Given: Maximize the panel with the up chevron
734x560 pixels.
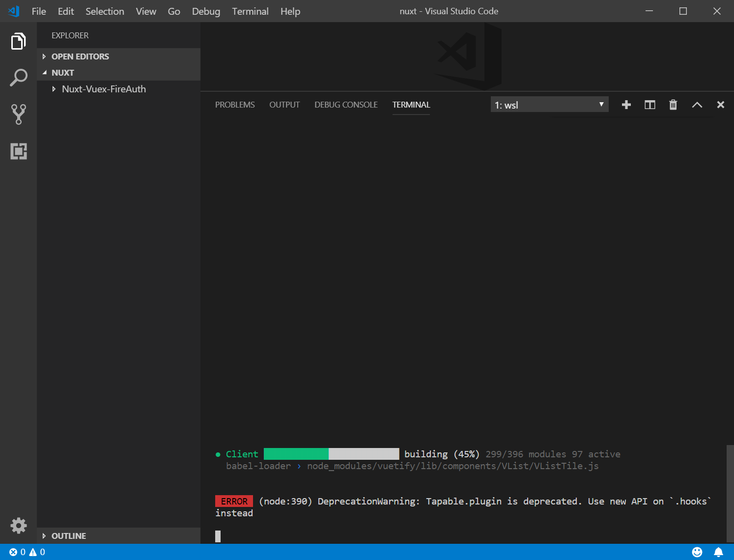Looking at the screenshot, I should pyautogui.click(x=697, y=105).
